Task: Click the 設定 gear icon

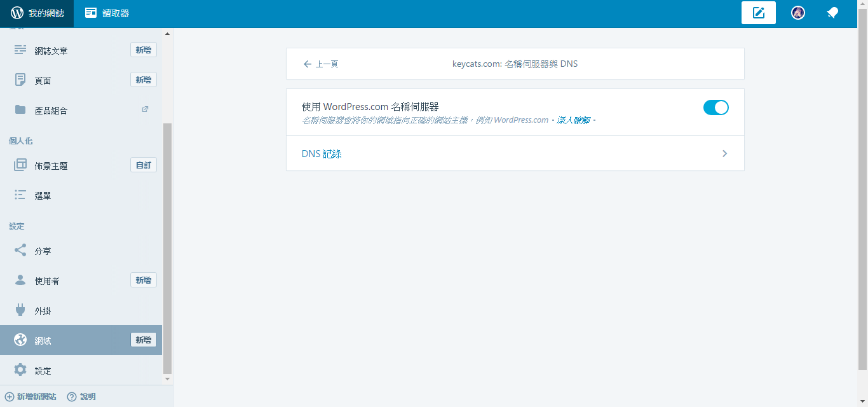Action: click(x=20, y=370)
